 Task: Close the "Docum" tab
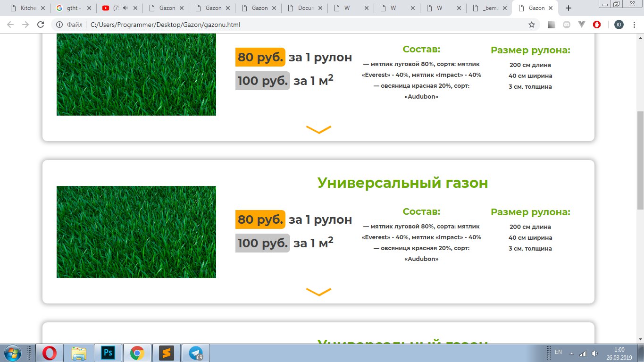[x=320, y=8]
